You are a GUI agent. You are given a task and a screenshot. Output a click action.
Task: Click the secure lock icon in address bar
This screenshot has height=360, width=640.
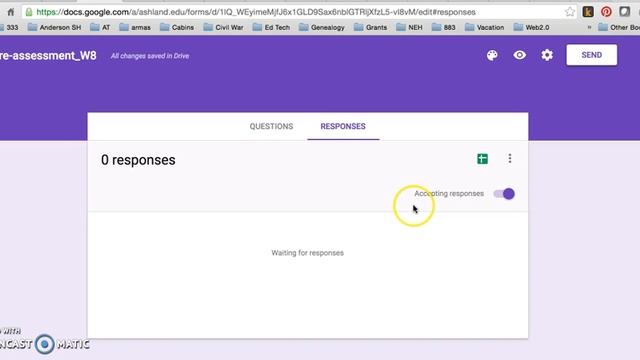click(29, 12)
